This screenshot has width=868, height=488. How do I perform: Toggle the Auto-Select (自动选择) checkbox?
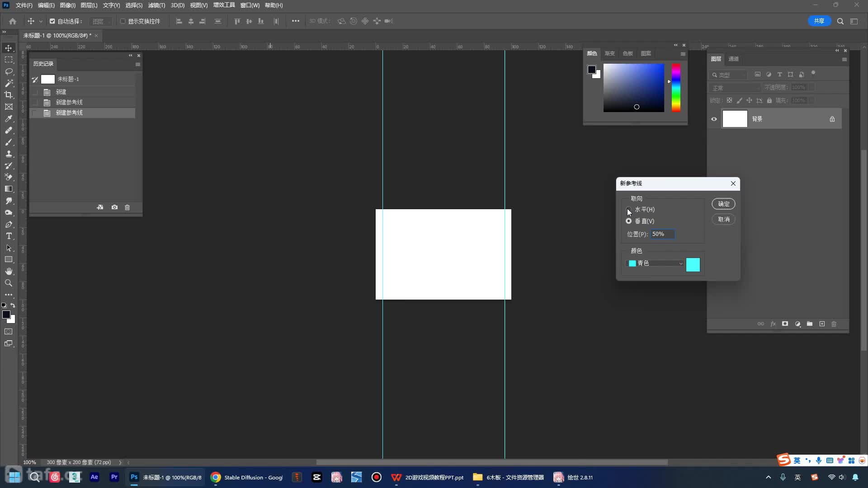click(x=52, y=21)
